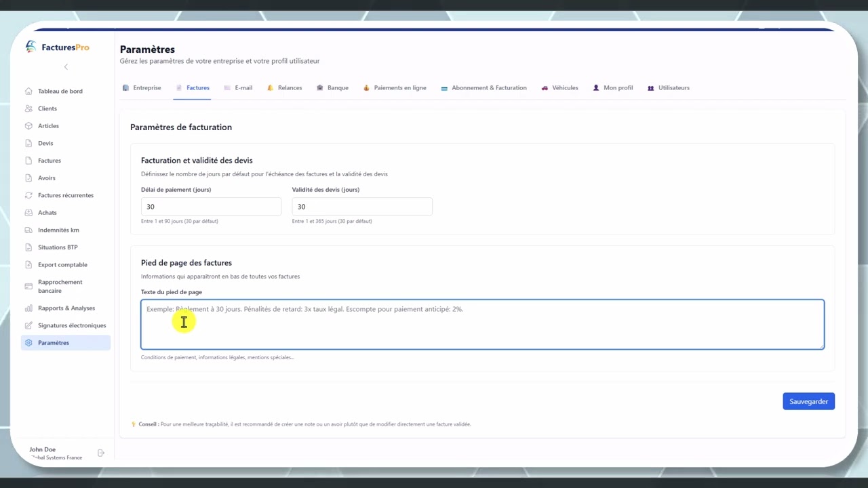Open the Relances tab
This screenshot has height=488, width=868.
(284, 88)
